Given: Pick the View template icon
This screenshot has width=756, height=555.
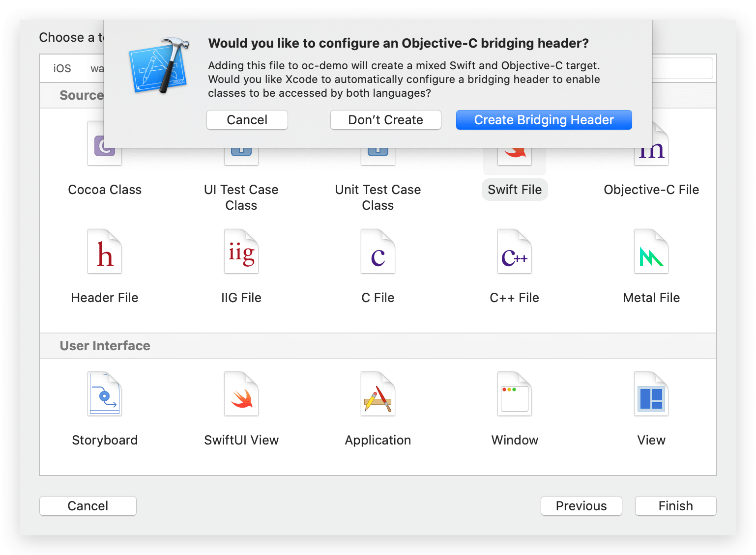Looking at the screenshot, I should coord(651,393).
